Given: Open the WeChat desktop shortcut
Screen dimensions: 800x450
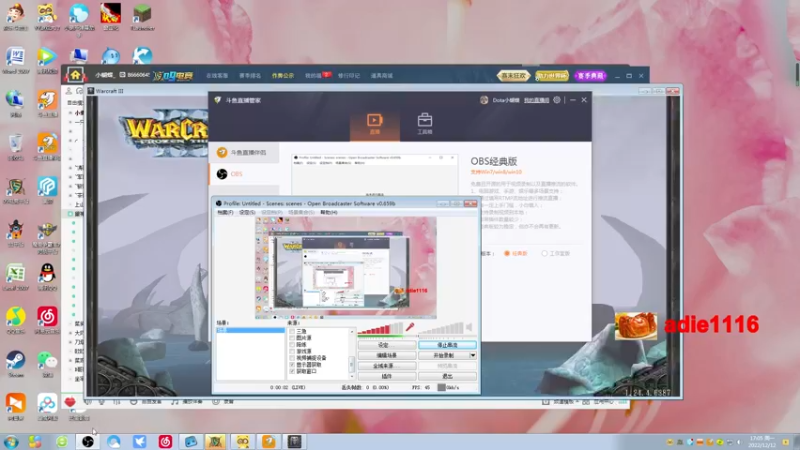Looking at the screenshot, I should pyautogui.click(x=47, y=364).
